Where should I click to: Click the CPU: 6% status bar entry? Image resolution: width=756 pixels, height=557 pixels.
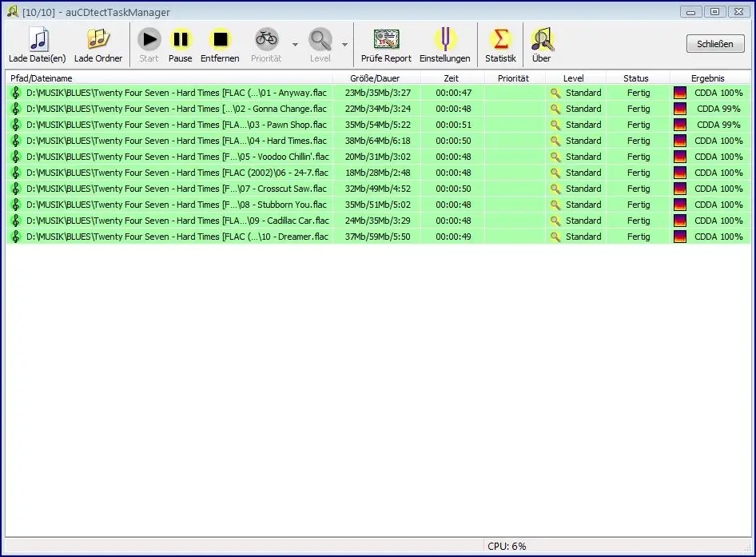pos(507,546)
